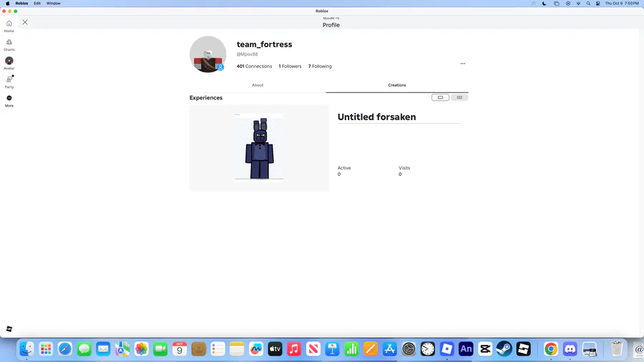Open the Edit menu
Viewport: 644px width, 362px height.
coord(37,4)
